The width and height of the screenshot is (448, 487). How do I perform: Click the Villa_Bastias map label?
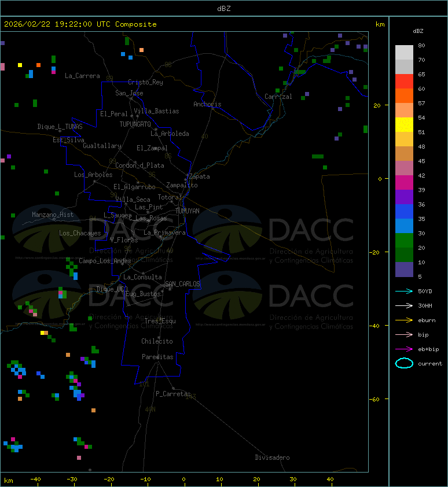point(156,111)
